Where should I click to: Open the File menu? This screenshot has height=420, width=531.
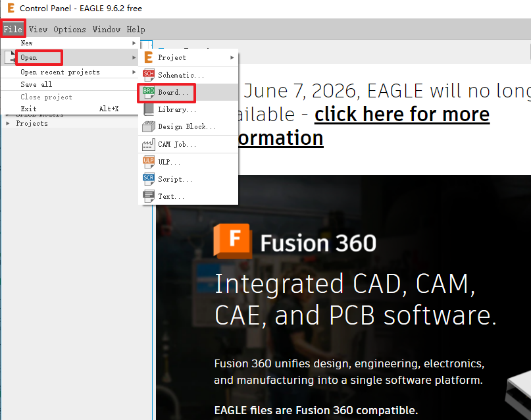coord(13,30)
